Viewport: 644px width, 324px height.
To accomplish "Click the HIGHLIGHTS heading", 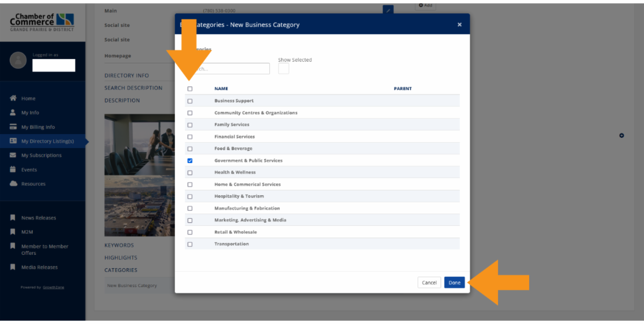I will [x=121, y=257].
